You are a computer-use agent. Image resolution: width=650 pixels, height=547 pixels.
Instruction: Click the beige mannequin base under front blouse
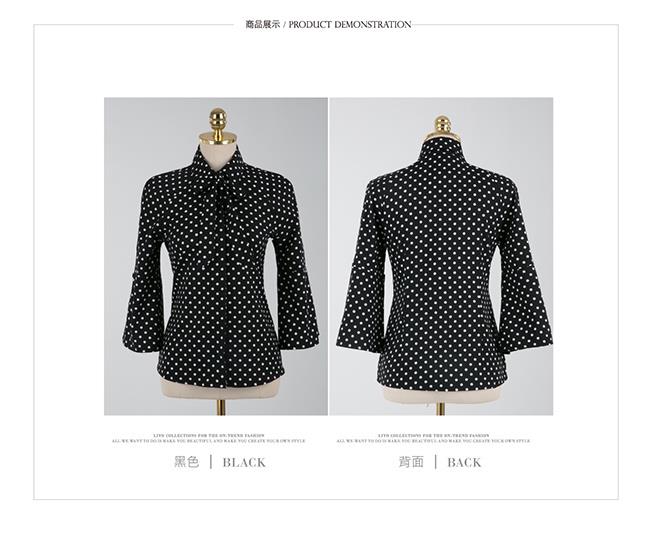click(220, 390)
